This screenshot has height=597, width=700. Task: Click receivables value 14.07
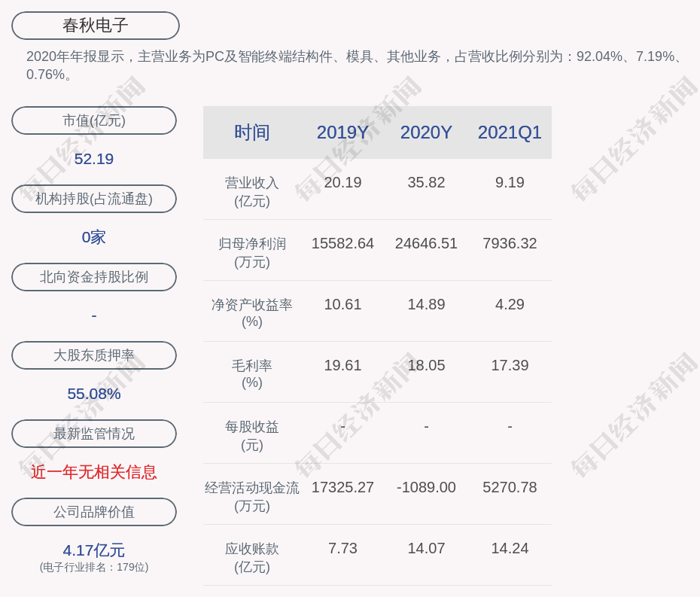pos(426,548)
